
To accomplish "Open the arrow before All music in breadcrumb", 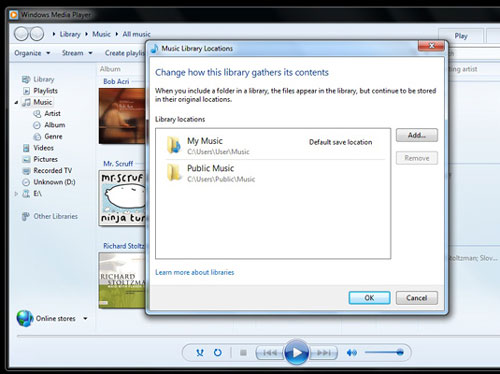I will point(117,34).
